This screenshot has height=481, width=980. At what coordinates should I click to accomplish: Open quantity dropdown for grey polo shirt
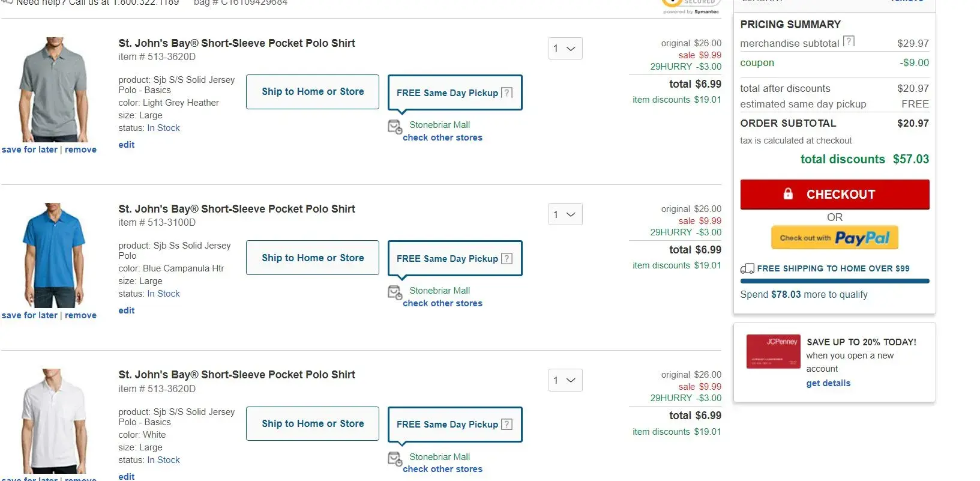565,49
